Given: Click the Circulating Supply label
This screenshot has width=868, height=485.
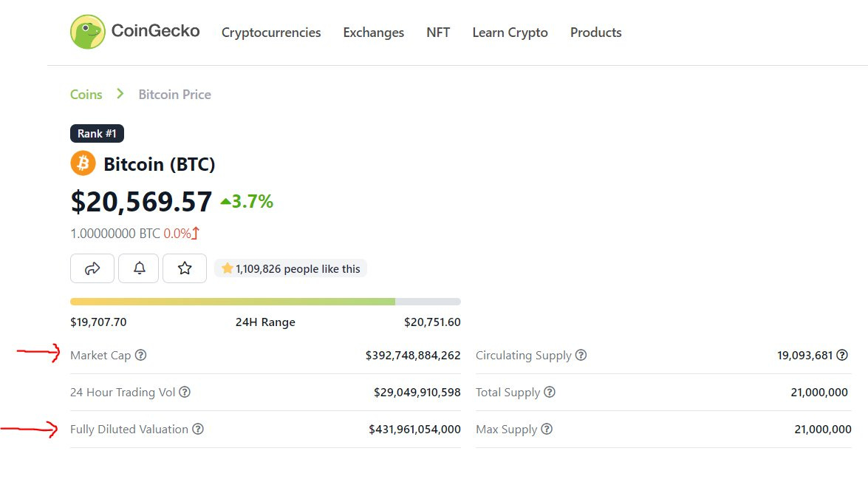Looking at the screenshot, I should click(523, 356).
